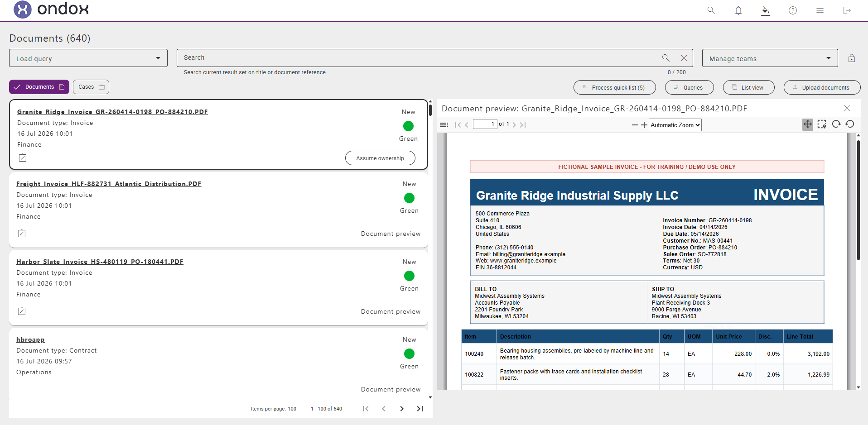Go to first page in preview toolbar
Image resolution: width=868 pixels, height=425 pixels.
click(x=458, y=125)
